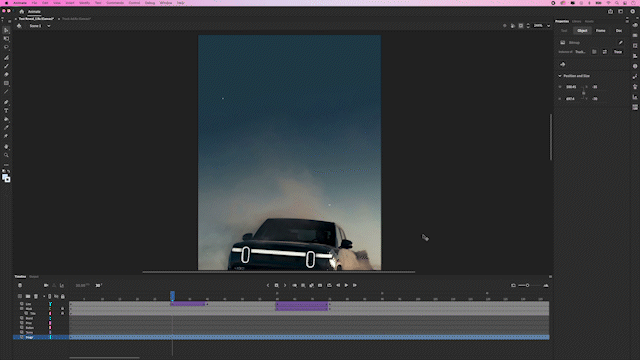Open the timeline settings hamburger icon
The image size is (640, 360).
(550, 277)
